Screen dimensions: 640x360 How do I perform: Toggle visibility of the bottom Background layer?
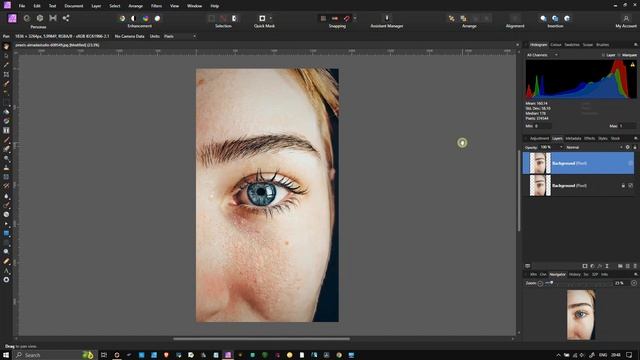pos(631,185)
